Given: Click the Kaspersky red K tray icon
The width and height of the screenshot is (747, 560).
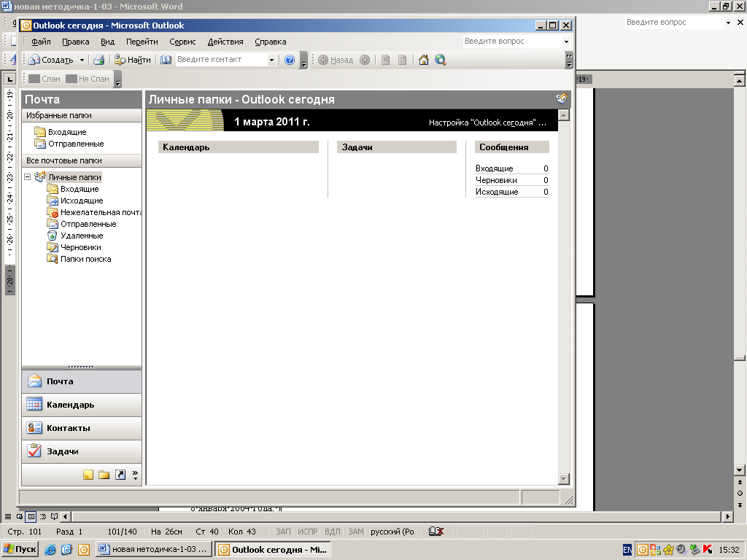Looking at the screenshot, I should click(x=707, y=550).
